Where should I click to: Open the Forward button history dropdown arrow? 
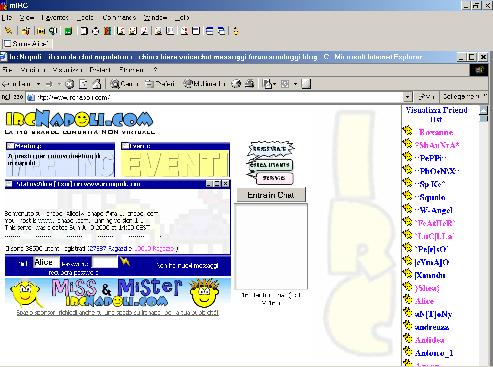[x=59, y=84]
